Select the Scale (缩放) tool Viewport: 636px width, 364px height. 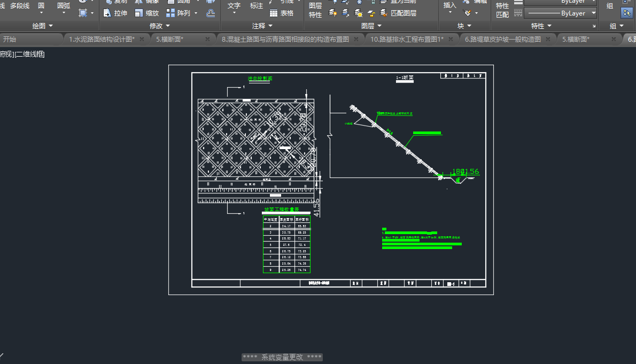(x=146, y=13)
